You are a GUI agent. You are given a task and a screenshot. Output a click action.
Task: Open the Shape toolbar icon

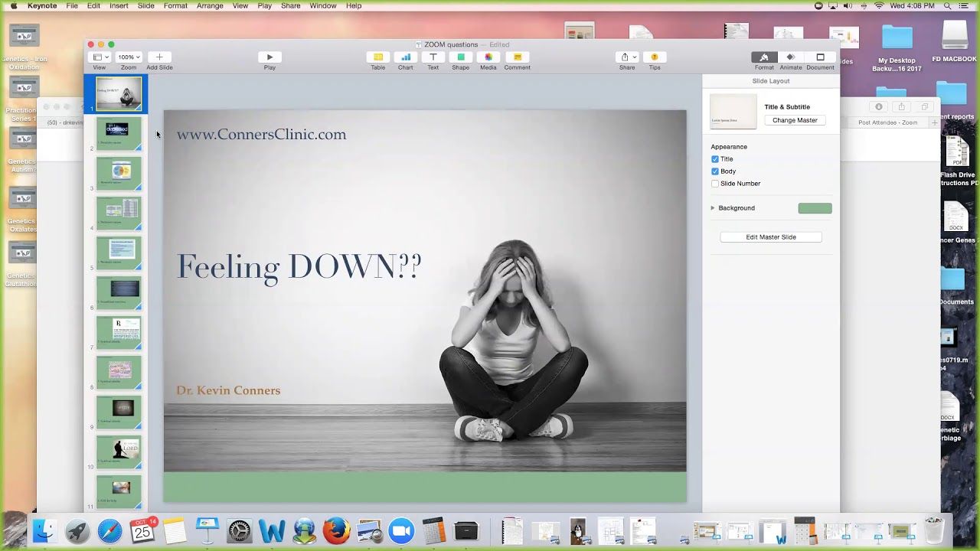tap(460, 57)
